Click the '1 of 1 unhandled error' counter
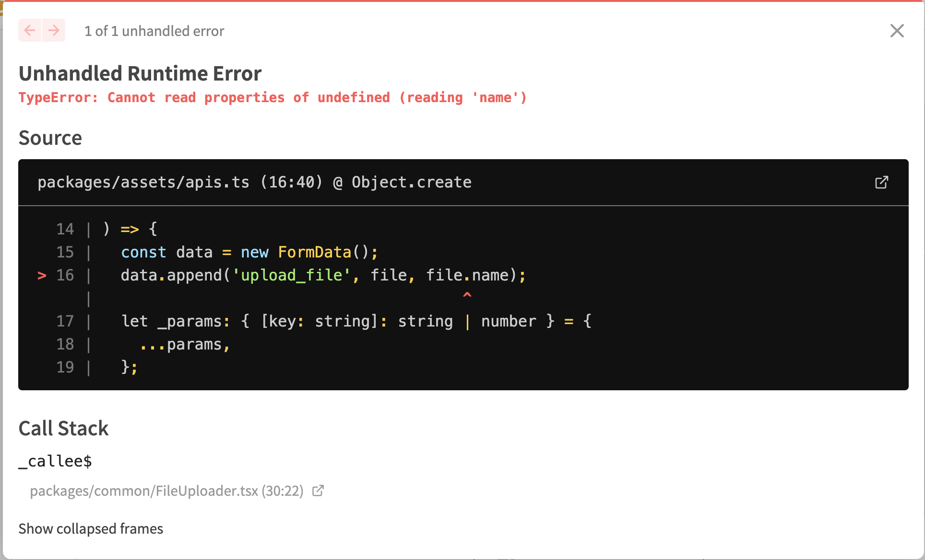 154,31
